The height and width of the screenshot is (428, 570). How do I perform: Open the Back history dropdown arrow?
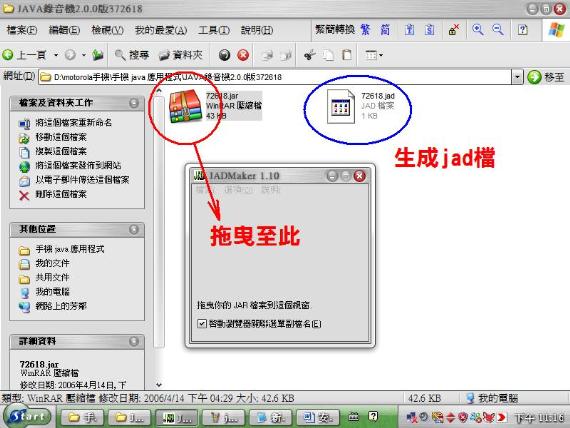(56, 55)
